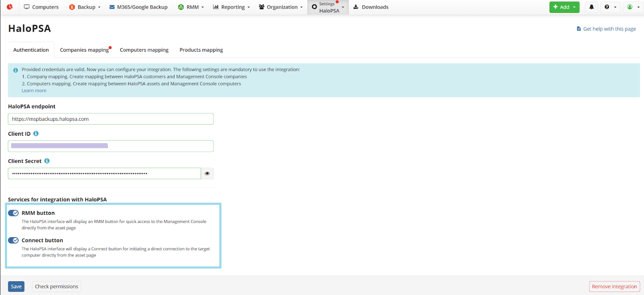Disable the Connect button toggle
Viewport: 644px width, 295px height.
(14, 240)
